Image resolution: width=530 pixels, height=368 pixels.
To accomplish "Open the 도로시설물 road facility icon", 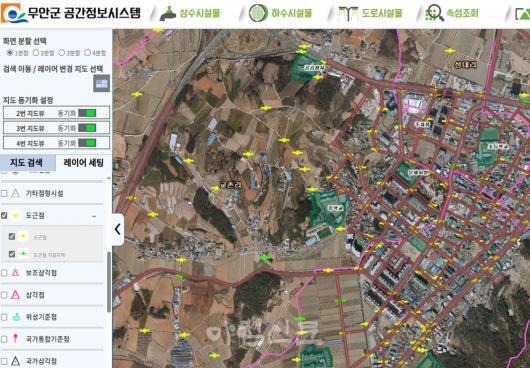I will point(348,14).
